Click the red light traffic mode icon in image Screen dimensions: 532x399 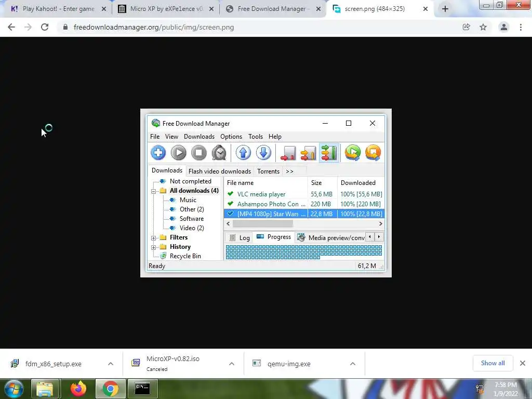(288, 152)
